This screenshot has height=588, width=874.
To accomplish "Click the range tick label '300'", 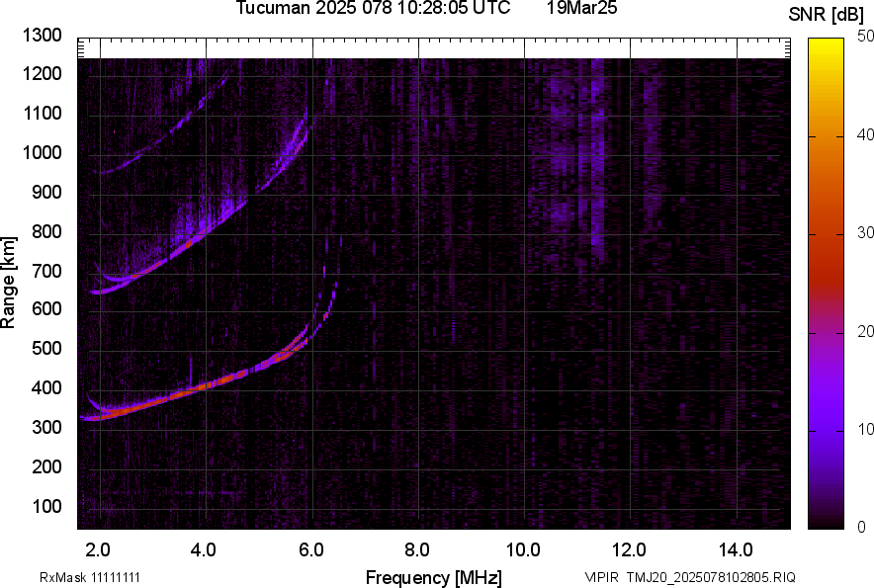I will pos(46,428).
